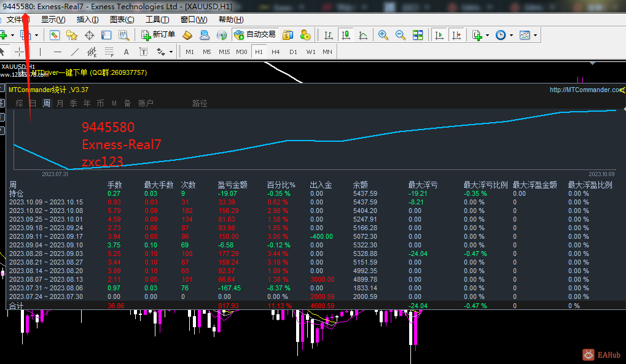Open the 文件 menu
The height and width of the screenshot is (364, 626).
tap(18, 20)
